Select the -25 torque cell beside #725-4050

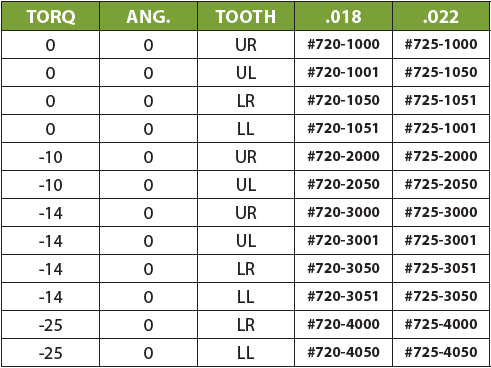click(x=51, y=353)
